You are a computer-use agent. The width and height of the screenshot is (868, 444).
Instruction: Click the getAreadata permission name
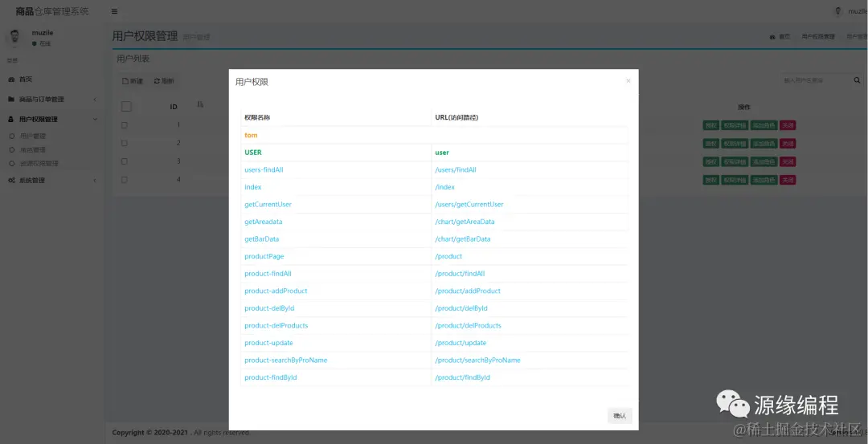coord(264,222)
